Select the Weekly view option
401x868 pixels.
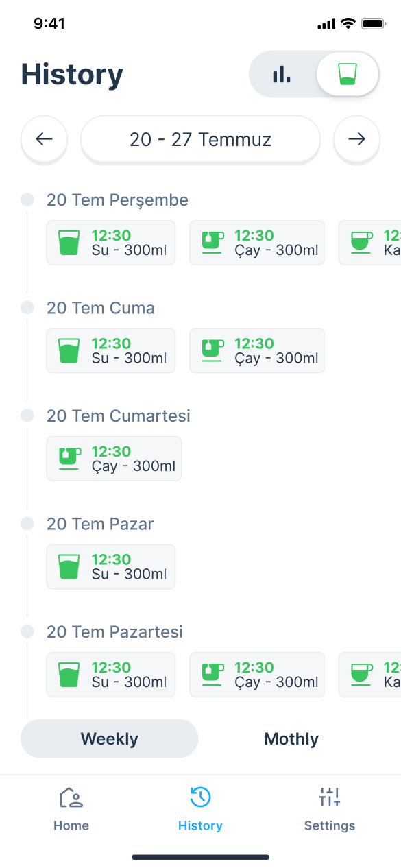coord(110,738)
